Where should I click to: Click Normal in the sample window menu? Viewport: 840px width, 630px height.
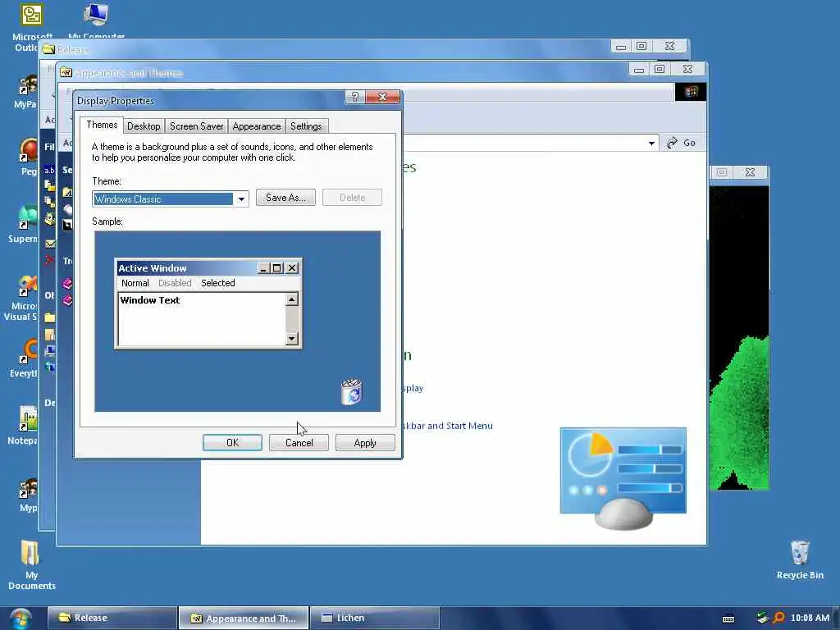coord(135,283)
